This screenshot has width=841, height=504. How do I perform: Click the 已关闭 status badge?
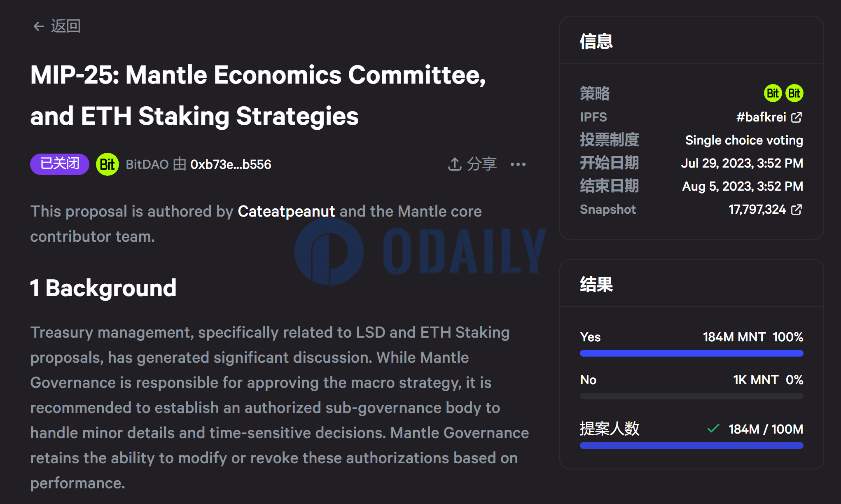coord(60,164)
